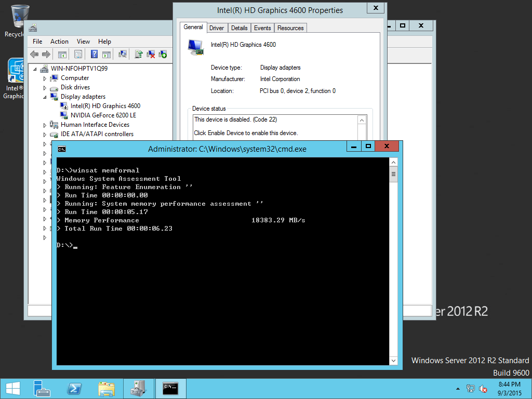Expand the Disk drives tree node
Image resolution: width=532 pixels, height=399 pixels.
45,88
